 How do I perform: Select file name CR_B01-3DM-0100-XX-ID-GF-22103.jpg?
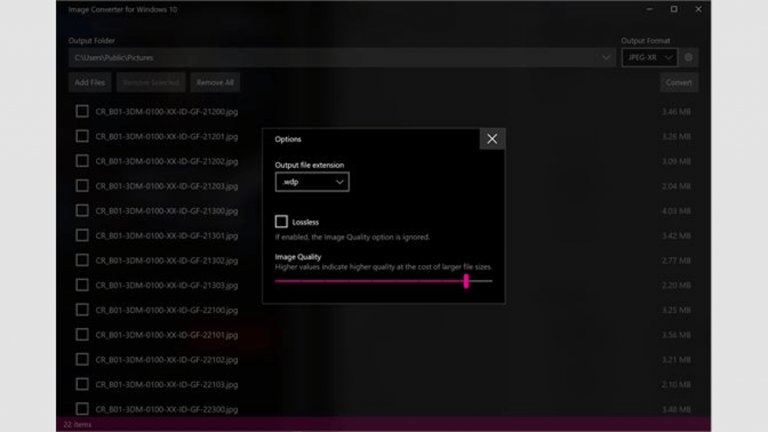tap(167, 384)
